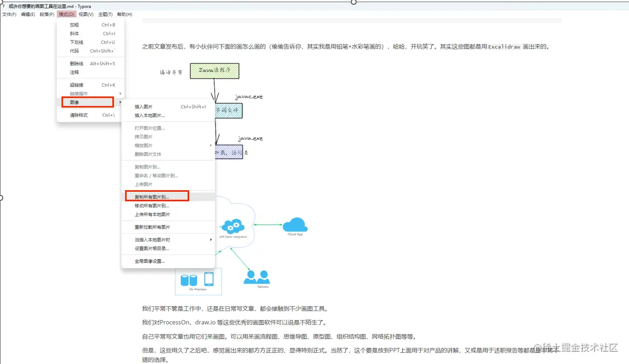Click paragraph 我们平常不管是工作中

236,309
